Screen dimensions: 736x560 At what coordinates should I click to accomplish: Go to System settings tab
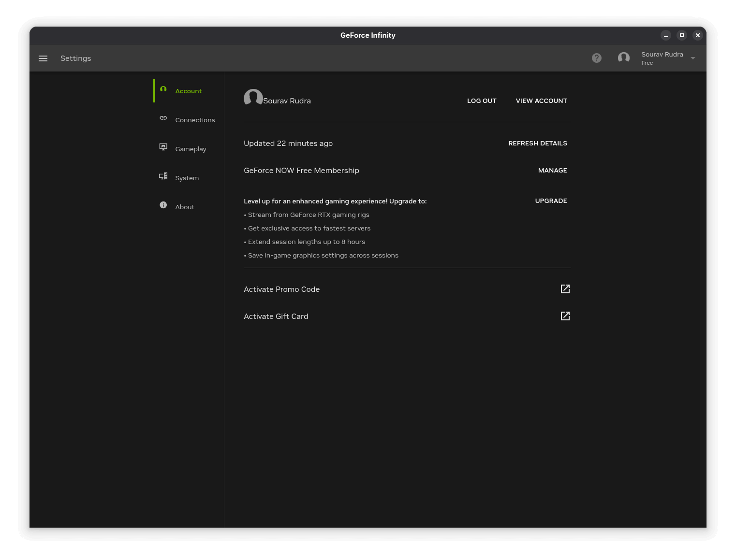click(x=187, y=178)
